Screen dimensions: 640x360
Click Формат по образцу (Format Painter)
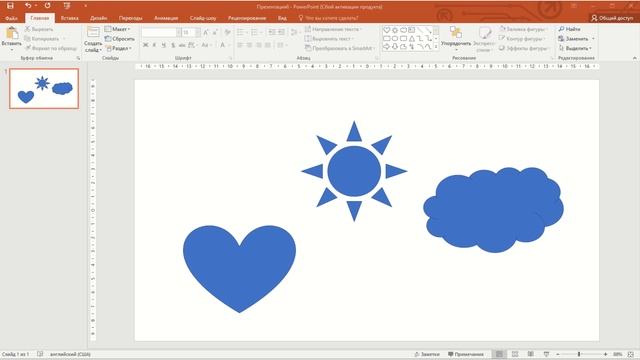click(51, 48)
